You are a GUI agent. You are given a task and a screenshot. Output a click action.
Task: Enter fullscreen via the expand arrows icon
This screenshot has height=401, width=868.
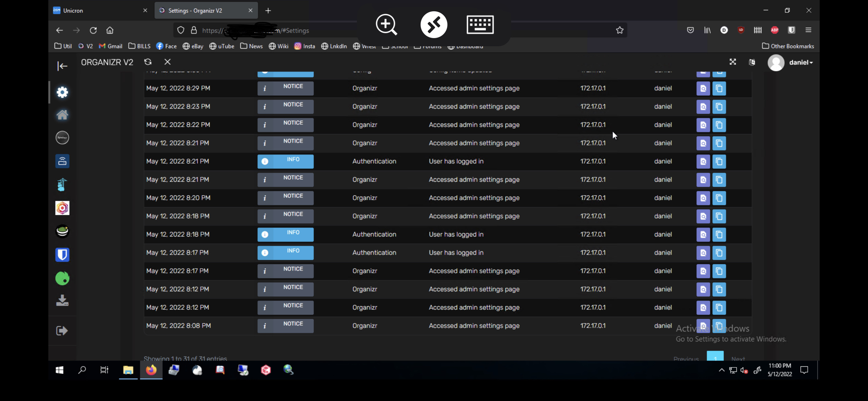pyautogui.click(x=733, y=62)
